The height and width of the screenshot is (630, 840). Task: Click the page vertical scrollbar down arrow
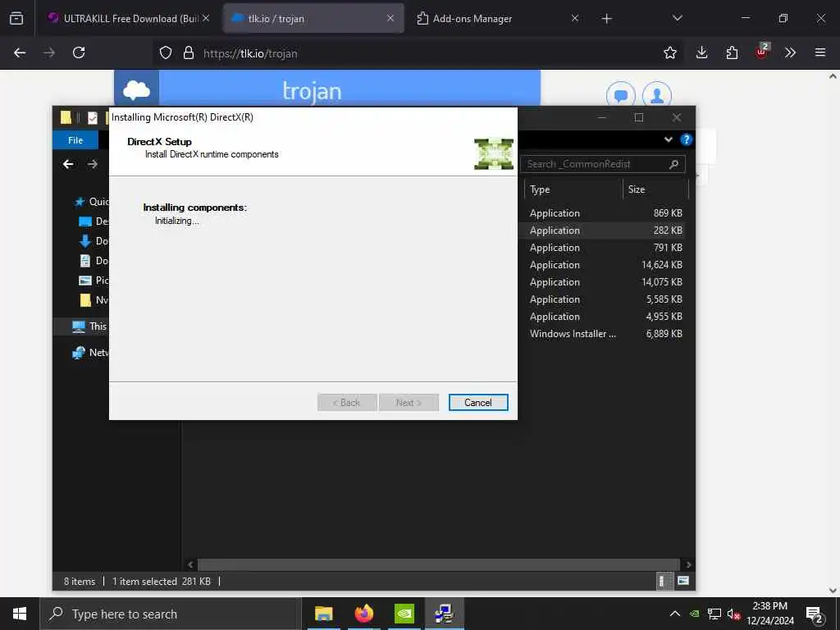point(833,591)
